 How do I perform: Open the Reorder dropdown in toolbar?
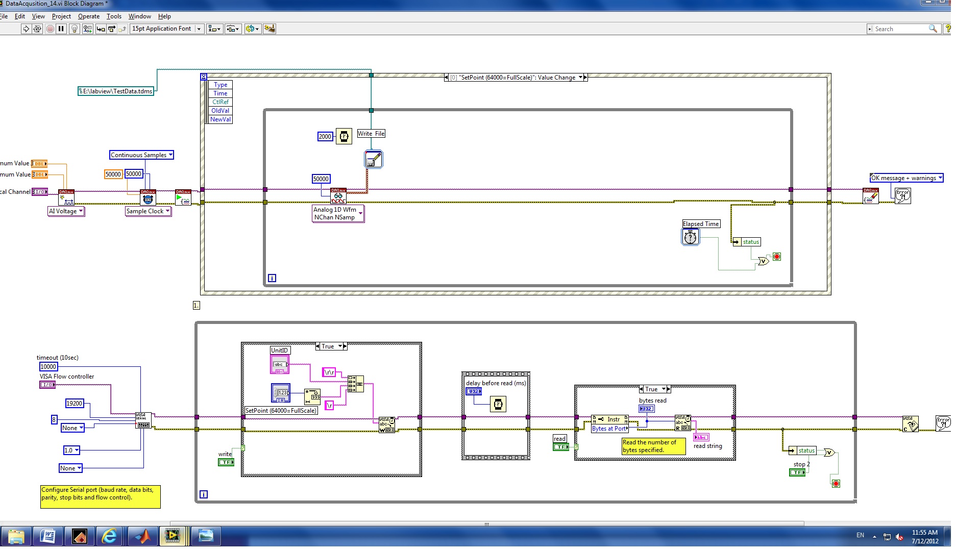tap(252, 29)
